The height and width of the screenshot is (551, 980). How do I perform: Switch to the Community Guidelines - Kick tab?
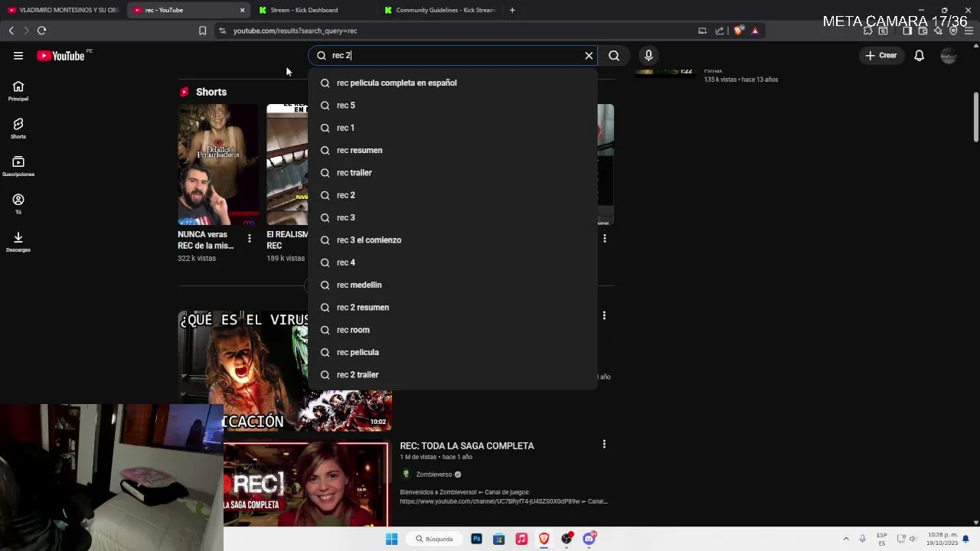click(x=440, y=10)
